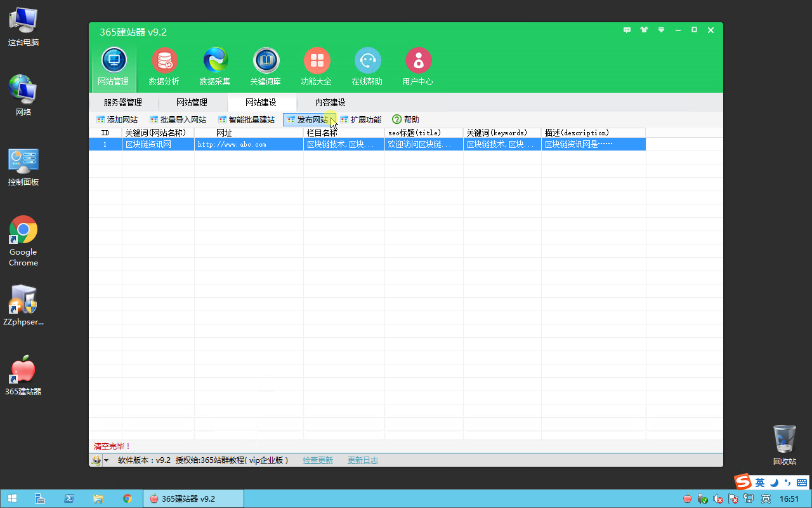Click the muted volume tray icon

tap(718, 499)
